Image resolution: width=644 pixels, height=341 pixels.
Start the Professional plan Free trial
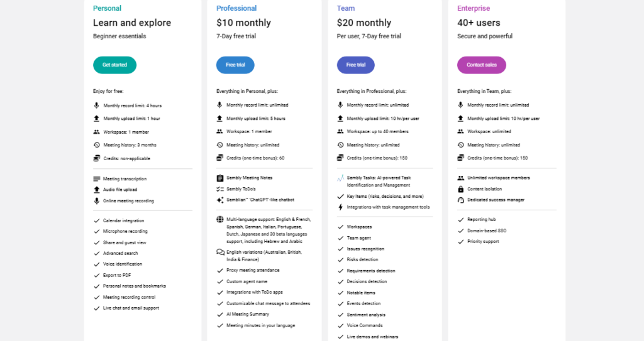point(235,65)
